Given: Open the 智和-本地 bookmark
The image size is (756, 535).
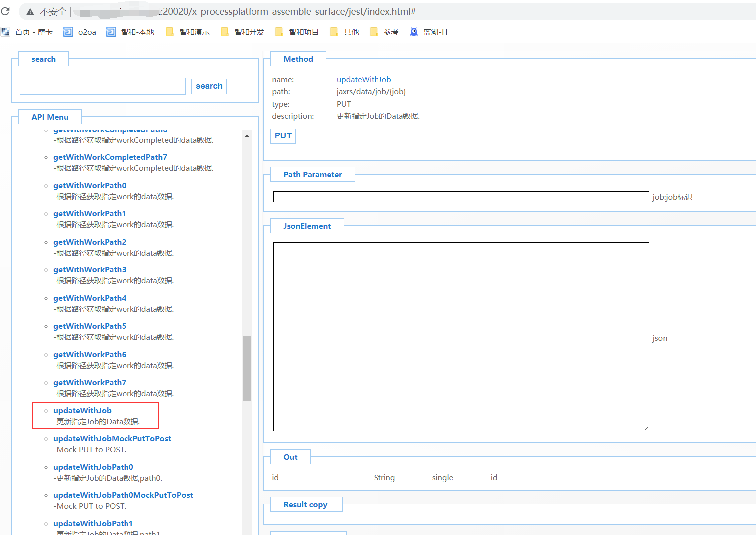Looking at the screenshot, I should (130, 32).
